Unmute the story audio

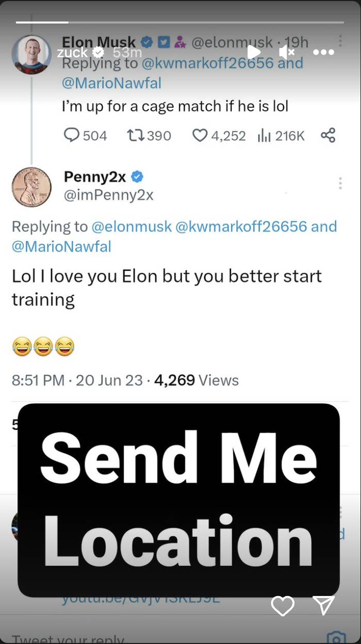tap(287, 52)
